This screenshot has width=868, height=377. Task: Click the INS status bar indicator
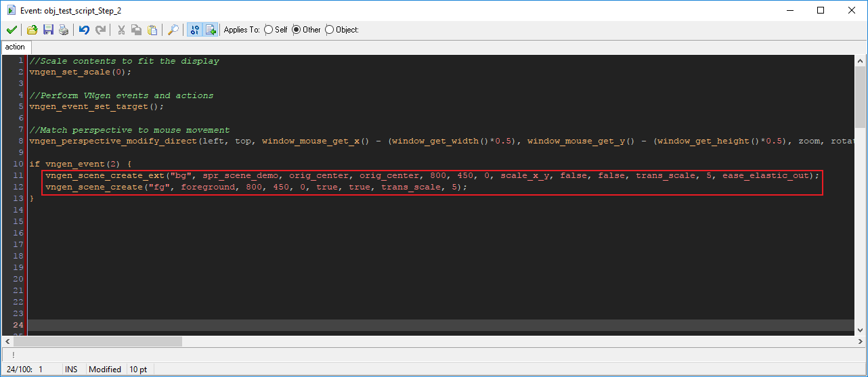click(71, 370)
